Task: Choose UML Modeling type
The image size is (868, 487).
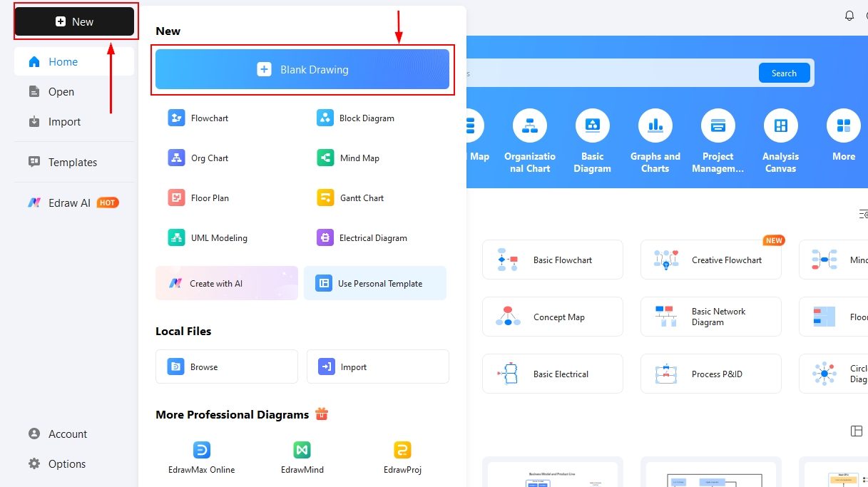Action: pos(208,238)
